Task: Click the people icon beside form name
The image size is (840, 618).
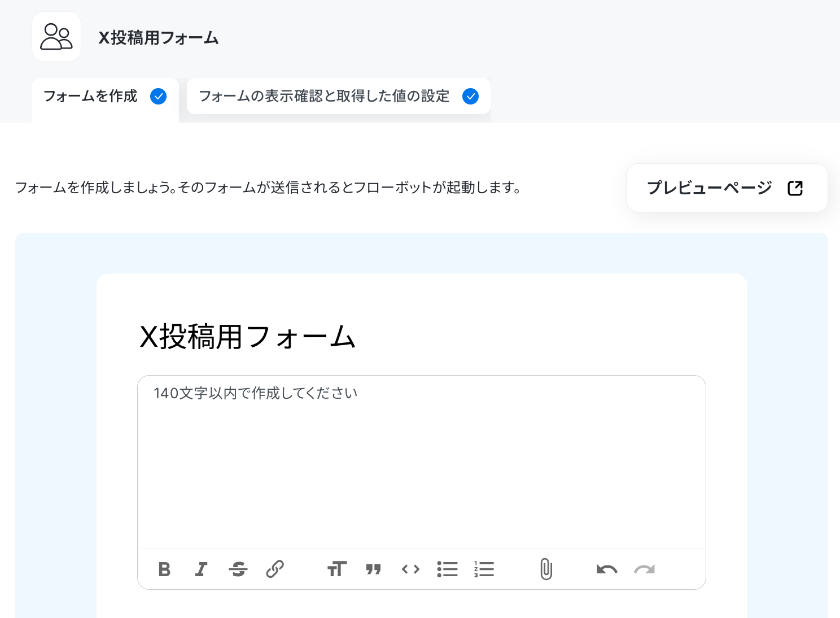Action: click(56, 37)
